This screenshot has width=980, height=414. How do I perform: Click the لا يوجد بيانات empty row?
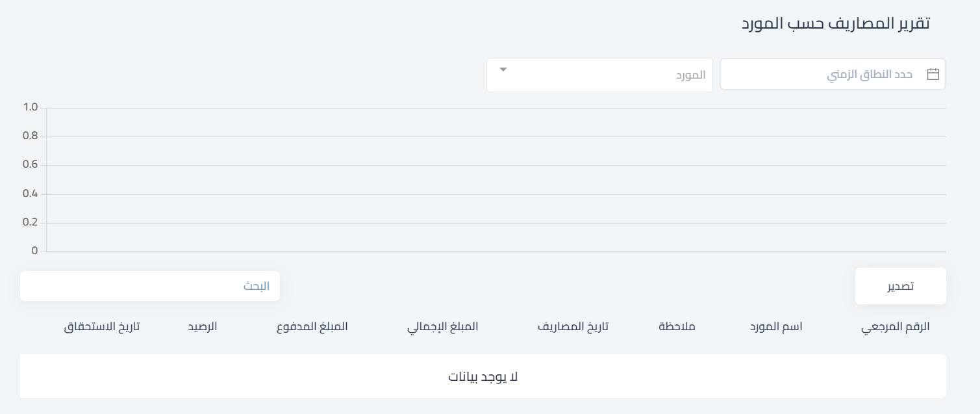pyautogui.click(x=483, y=376)
